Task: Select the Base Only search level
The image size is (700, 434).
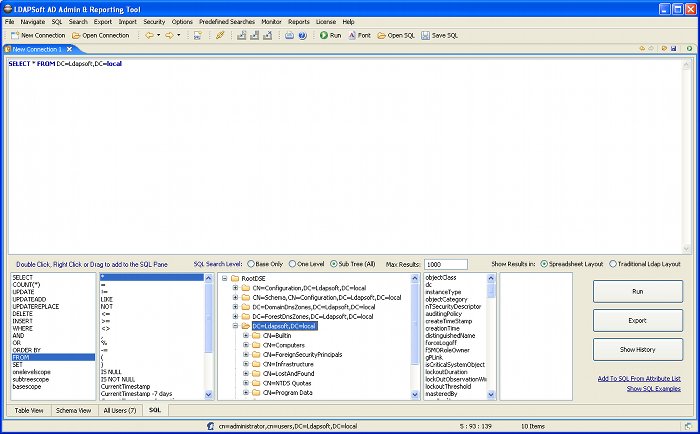Action: tap(251, 264)
